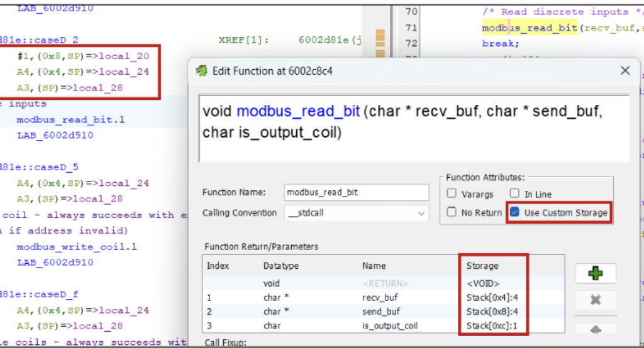Screen dimensions: 644x348
Task: Check the No Return option
Action: pos(452,212)
